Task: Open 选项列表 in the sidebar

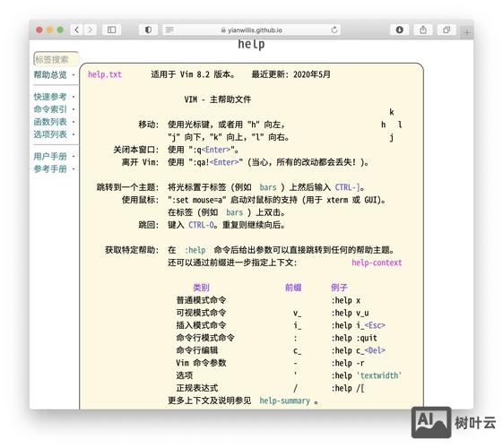Action: pos(50,134)
